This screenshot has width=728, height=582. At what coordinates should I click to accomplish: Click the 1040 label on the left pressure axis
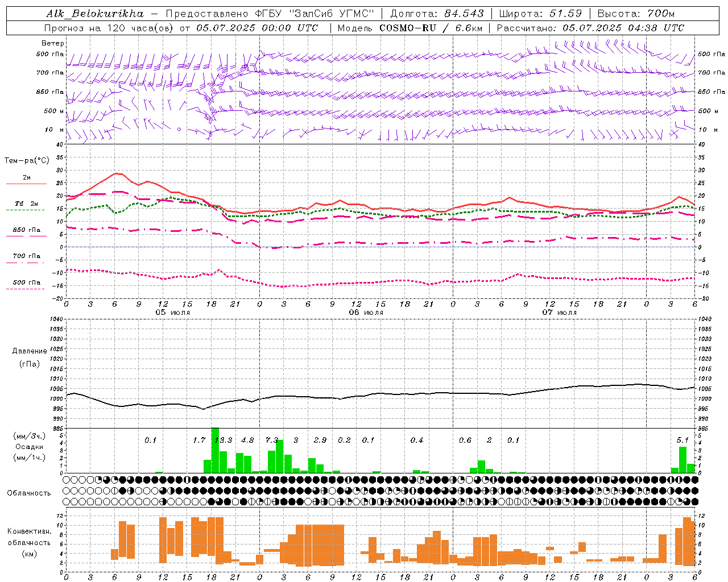tap(56, 319)
